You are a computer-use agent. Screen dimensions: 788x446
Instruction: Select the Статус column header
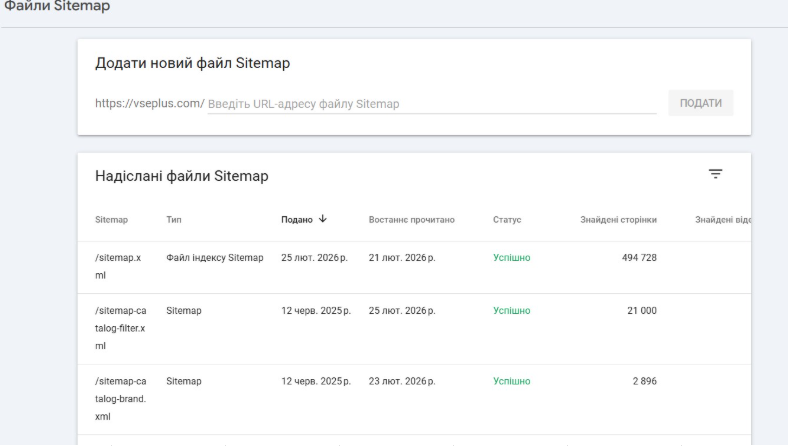(507, 220)
